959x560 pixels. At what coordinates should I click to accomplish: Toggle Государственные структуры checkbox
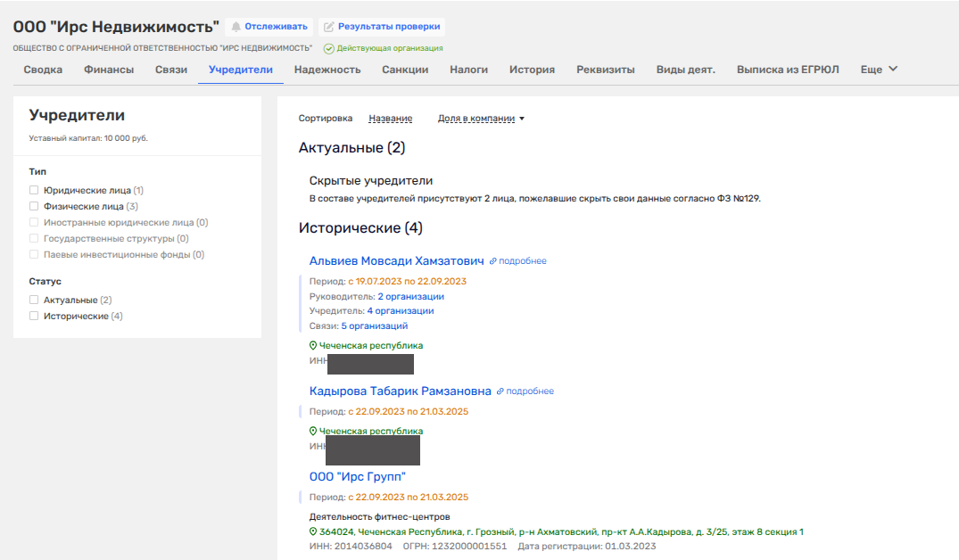(x=34, y=238)
